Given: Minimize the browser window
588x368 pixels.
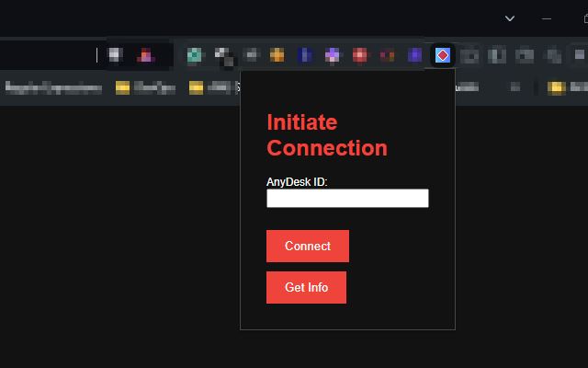Looking at the screenshot, I should click(x=547, y=18).
